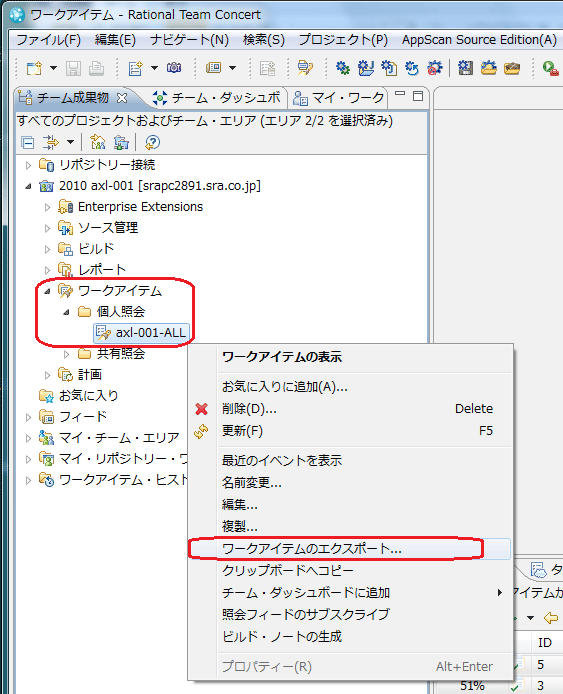
Task: Expand 計画 node
Action: tap(47, 375)
